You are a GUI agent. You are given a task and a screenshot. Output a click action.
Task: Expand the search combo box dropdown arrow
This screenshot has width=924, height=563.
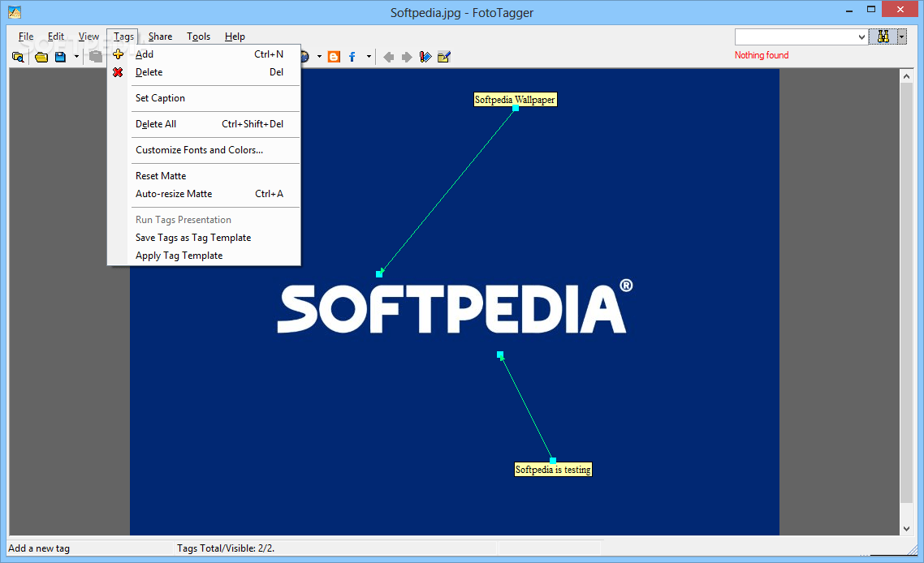tap(861, 37)
